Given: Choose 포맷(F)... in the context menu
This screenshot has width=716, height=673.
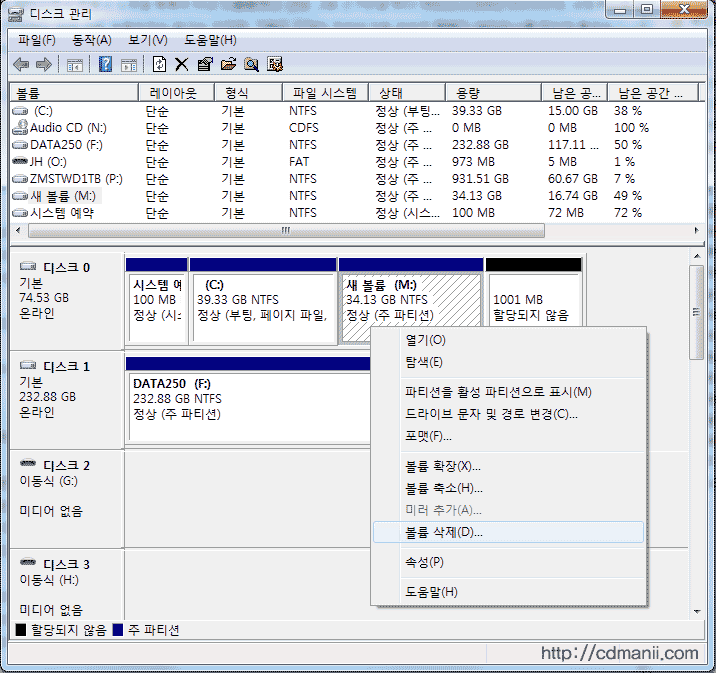Looking at the screenshot, I should click(x=508, y=436).
